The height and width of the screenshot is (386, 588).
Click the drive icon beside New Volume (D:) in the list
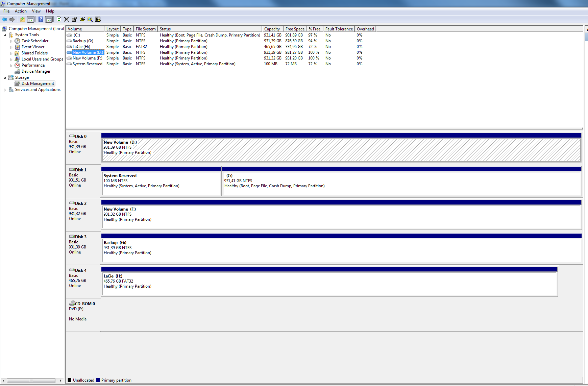(69, 52)
